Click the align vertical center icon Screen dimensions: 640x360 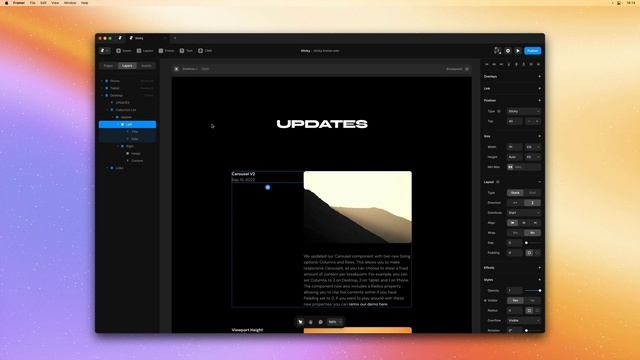516,64
